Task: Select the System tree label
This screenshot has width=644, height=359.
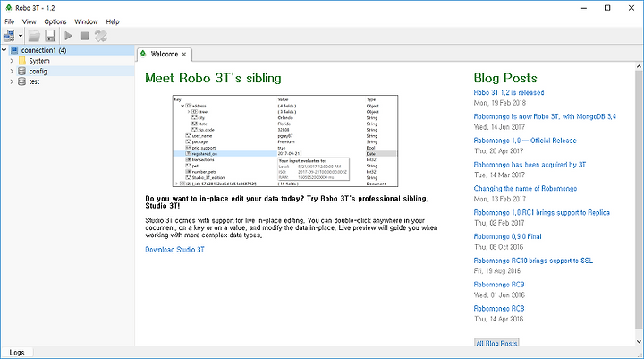Action: [39, 61]
